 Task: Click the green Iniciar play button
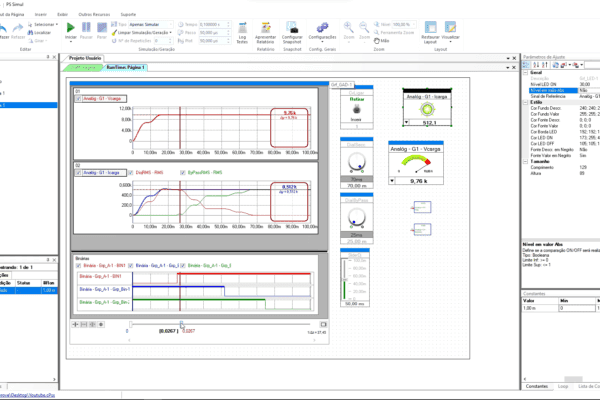click(70, 29)
